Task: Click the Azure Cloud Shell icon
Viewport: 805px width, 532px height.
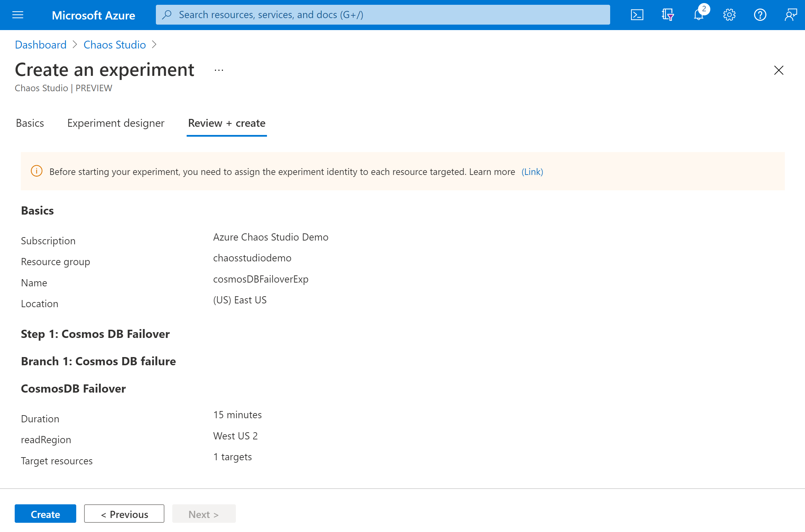Action: point(639,14)
